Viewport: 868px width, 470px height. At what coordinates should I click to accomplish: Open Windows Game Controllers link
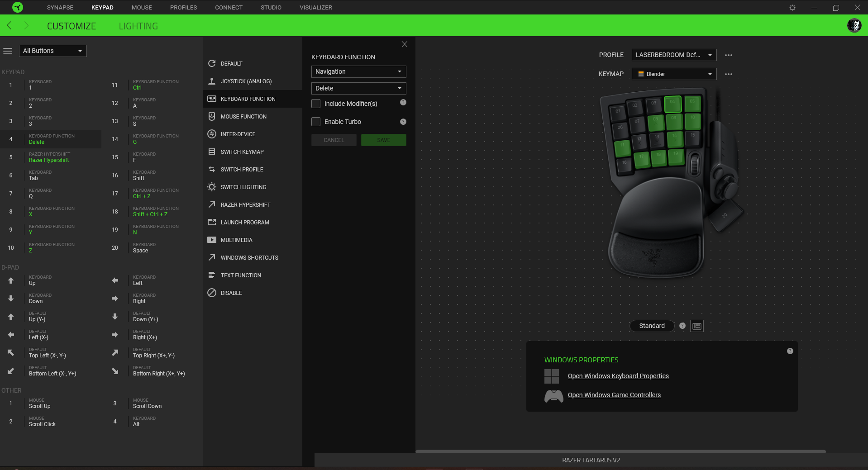coord(614,395)
